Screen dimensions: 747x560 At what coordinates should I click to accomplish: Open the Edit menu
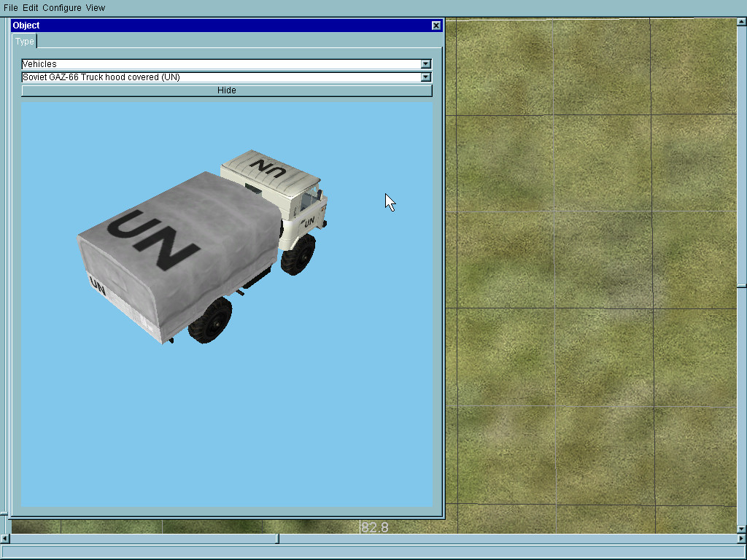30,7
